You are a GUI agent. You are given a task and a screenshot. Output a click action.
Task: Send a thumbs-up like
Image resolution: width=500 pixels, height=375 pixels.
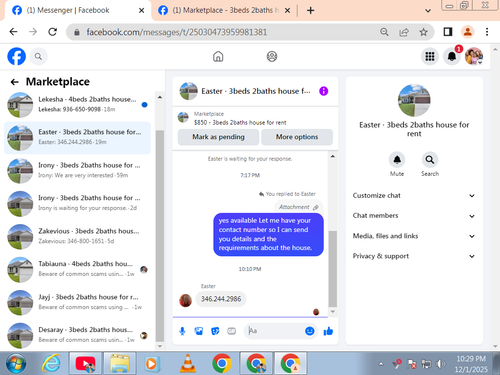point(328,331)
